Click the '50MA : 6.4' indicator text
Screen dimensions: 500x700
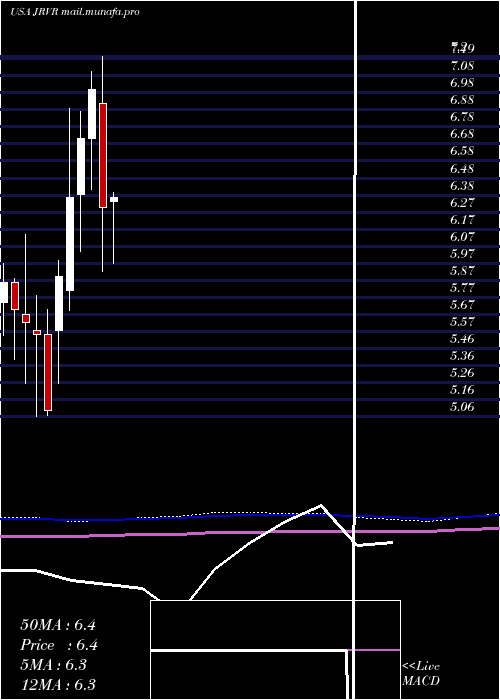pos(58,625)
